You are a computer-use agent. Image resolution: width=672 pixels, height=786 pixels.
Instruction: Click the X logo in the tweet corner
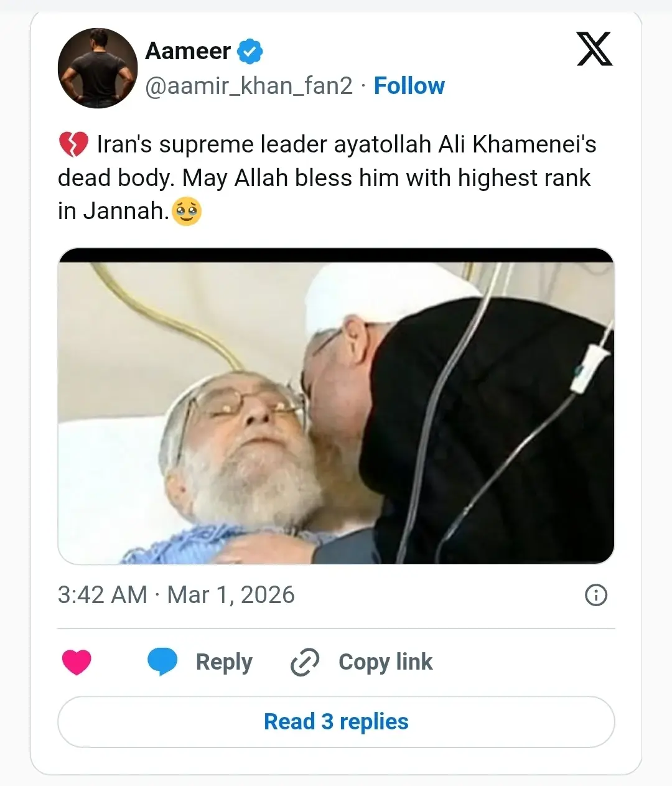click(x=594, y=49)
